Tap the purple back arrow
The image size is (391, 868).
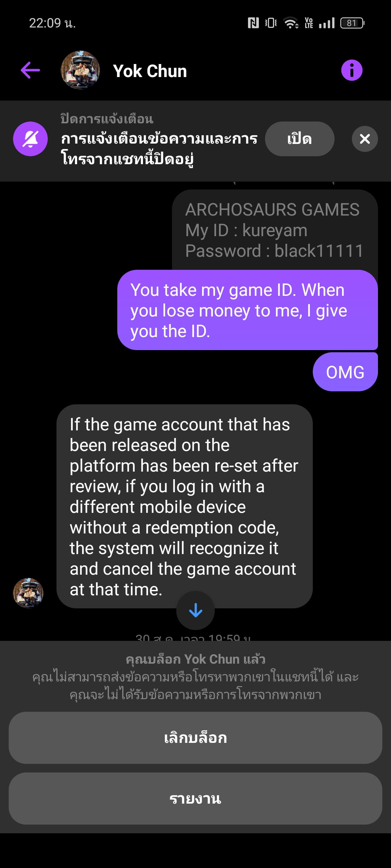[30, 70]
